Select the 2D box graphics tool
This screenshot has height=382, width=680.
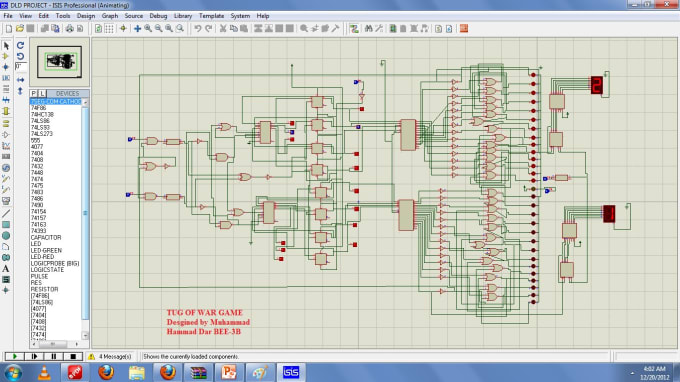(6, 225)
